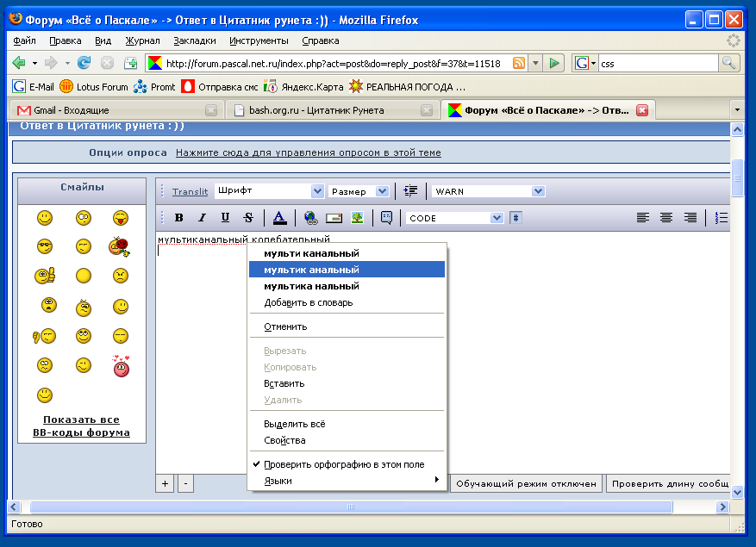Choose 'Добавить в словарь' in the context menu
Viewport: 756px width, 547px height.
point(308,302)
